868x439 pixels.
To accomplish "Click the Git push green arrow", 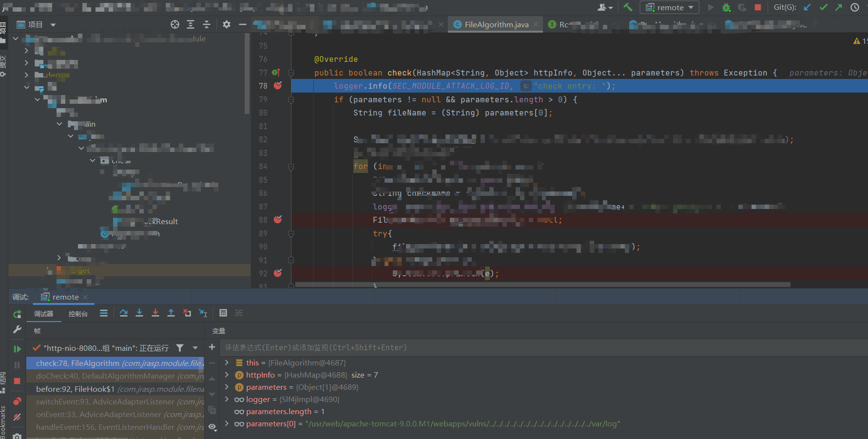I will coord(839,7).
